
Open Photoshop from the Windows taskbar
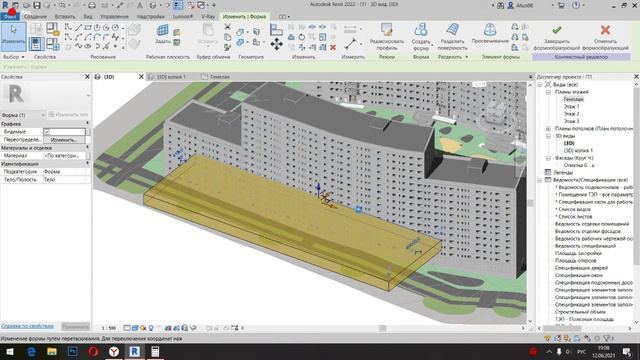(x=73, y=351)
